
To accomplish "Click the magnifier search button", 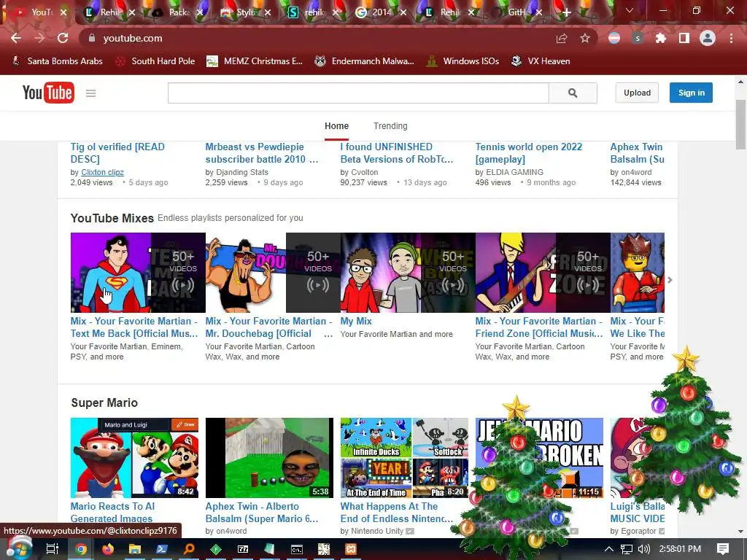I will [x=573, y=93].
